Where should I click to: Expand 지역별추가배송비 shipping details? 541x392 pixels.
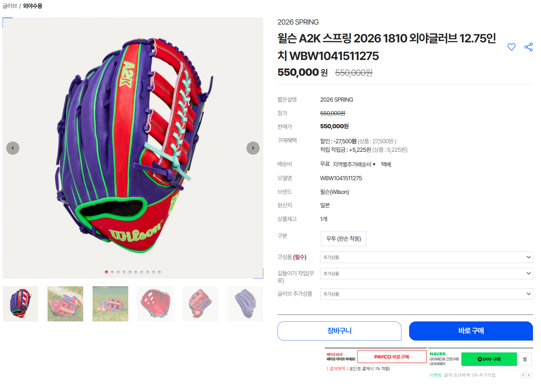click(x=354, y=164)
